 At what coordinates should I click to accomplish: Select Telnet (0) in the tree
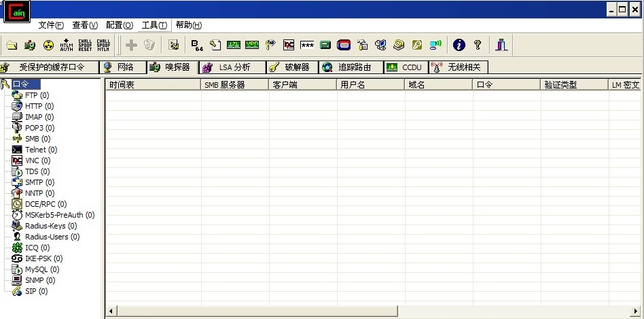[x=41, y=150]
